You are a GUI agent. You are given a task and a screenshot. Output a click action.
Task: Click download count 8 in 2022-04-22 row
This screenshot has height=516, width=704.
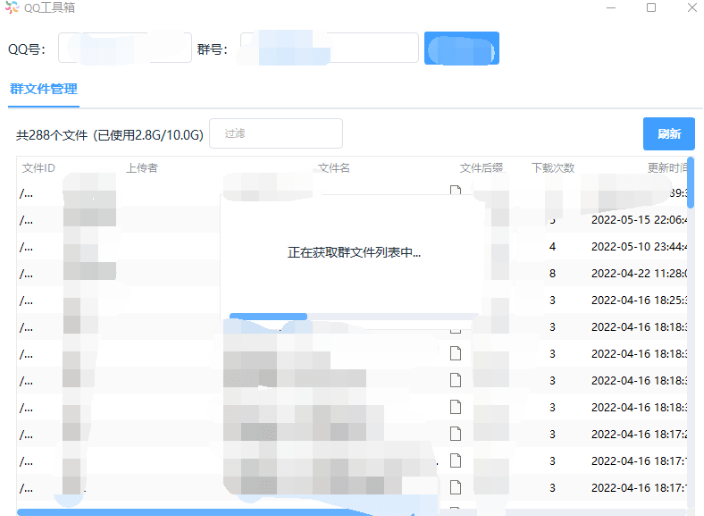coord(552,273)
